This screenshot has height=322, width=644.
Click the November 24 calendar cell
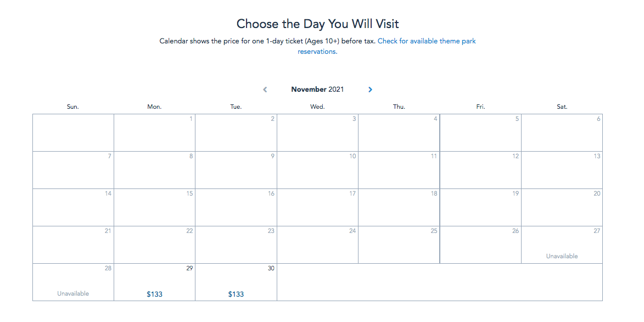(x=317, y=245)
